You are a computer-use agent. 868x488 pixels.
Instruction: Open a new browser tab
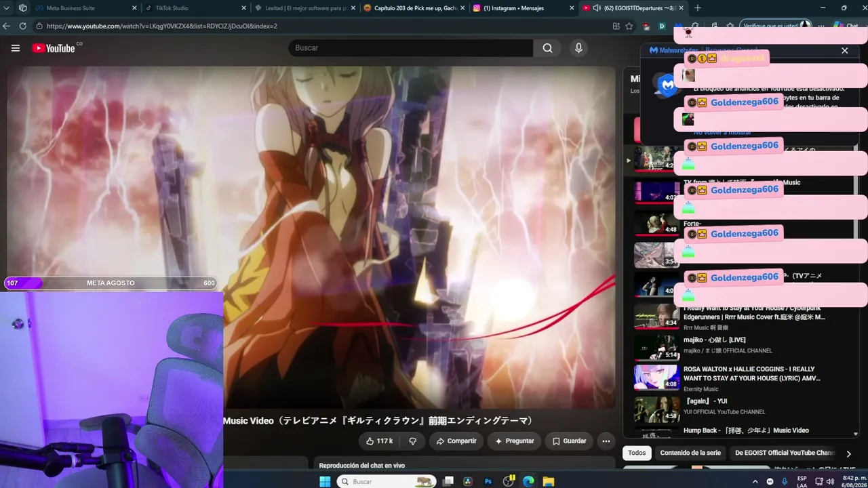(x=697, y=8)
